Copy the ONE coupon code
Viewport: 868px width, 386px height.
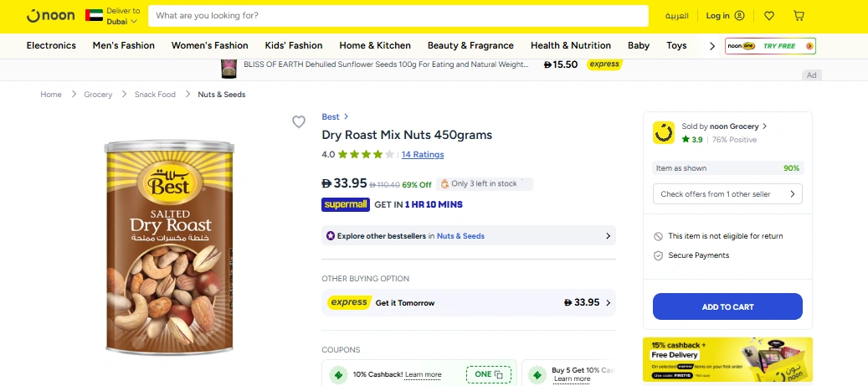coord(489,374)
